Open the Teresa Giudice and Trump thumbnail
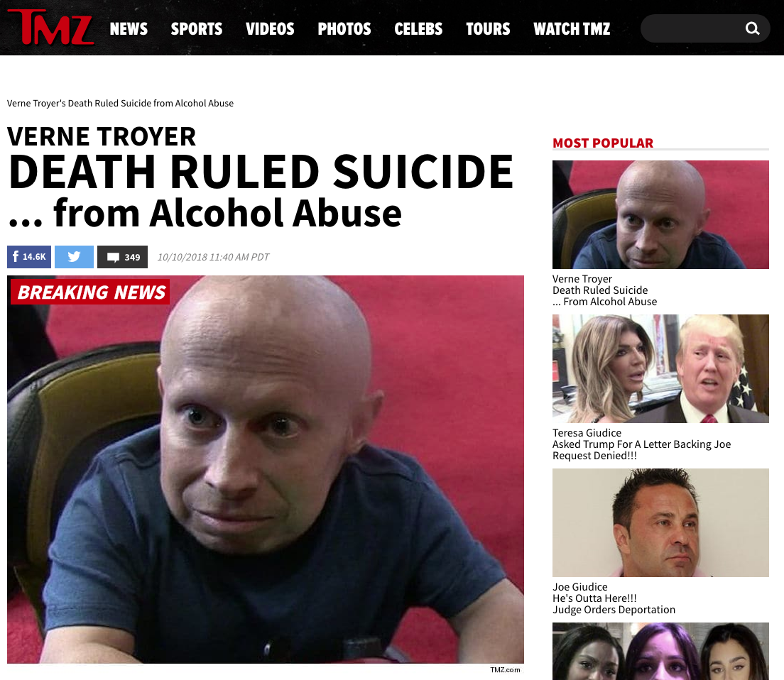The height and width of the screenshot is (680, 784). (x=660, y=368)
